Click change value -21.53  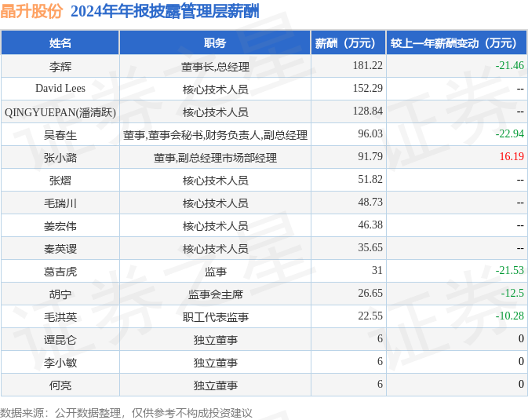[509, 270]
